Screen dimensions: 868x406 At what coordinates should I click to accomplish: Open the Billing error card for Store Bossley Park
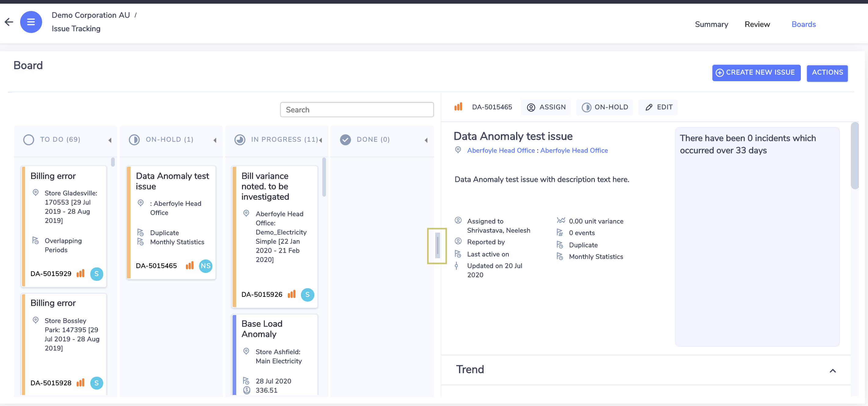click(x=64, y=344)
